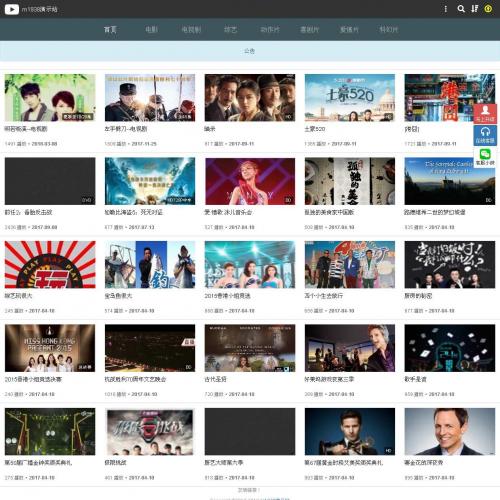This screenshot has height=500, width=500.
Task: Click the green WeChat floating icon
Action: (x=485, y=157)
